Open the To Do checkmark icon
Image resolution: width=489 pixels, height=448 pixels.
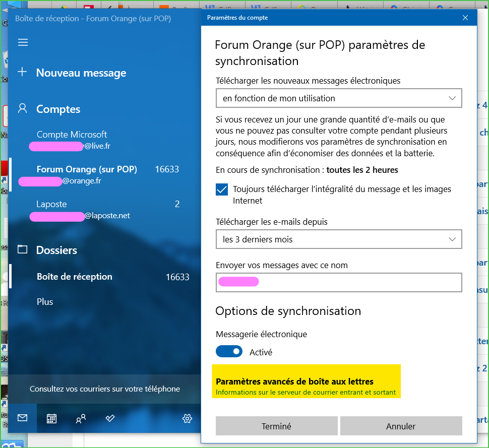(110, 418)
